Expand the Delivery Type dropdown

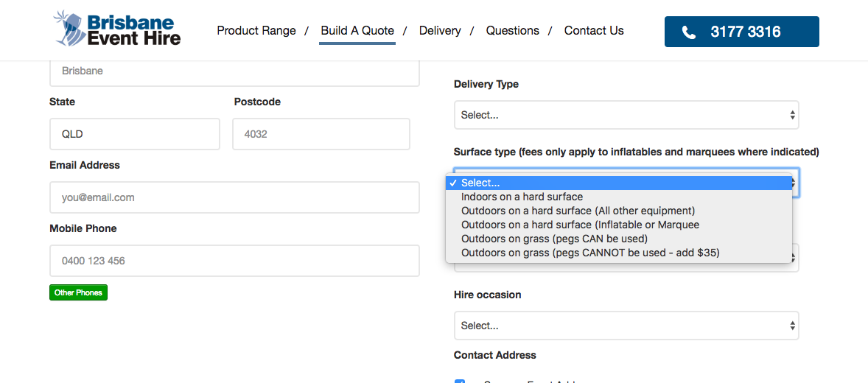click(x=626, y=115)
